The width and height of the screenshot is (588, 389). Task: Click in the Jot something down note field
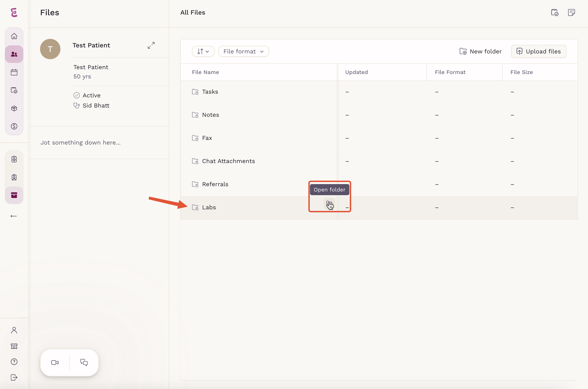[99, 143]
